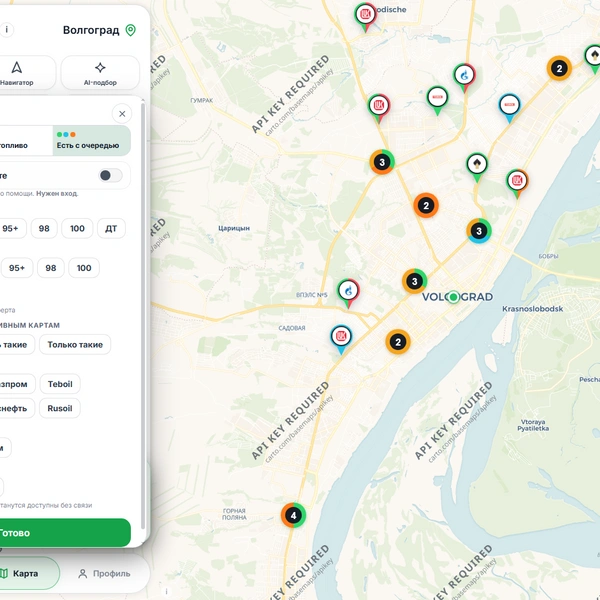Filter by the partly hidden "снефть" brand chip
Viewport: 600px width, 600px height.
[15, 408]
